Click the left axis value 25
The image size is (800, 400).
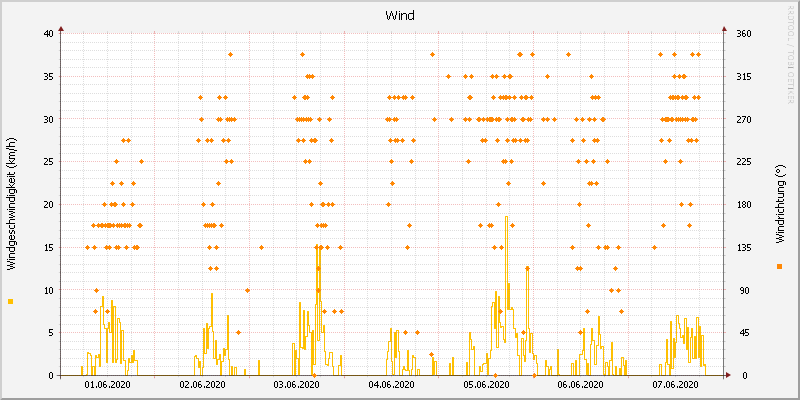(48, 162)
